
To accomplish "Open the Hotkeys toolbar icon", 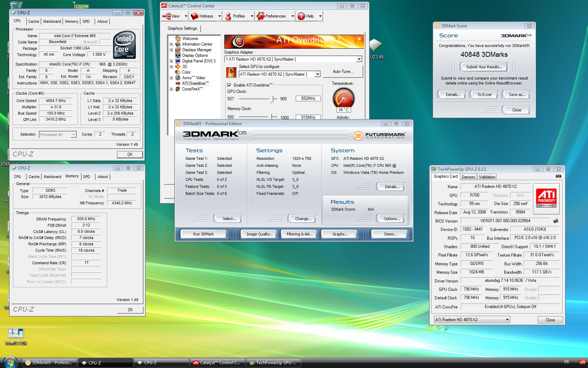I will [x=202, y=16].
